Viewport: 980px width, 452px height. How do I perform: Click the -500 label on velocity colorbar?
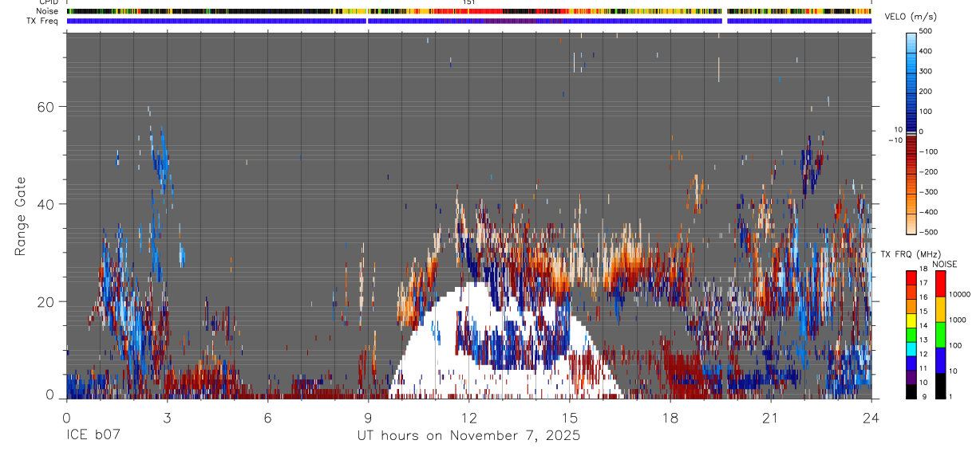(x=928, y=232)
